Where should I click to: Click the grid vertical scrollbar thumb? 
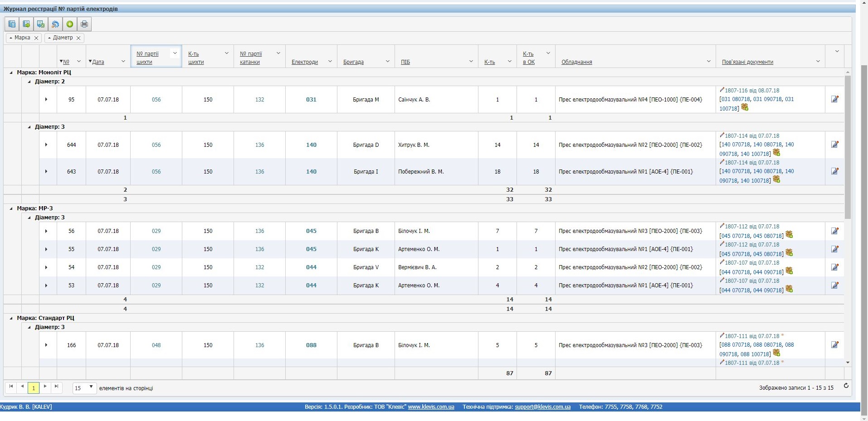pyautogui.click(x=848, y=147)
